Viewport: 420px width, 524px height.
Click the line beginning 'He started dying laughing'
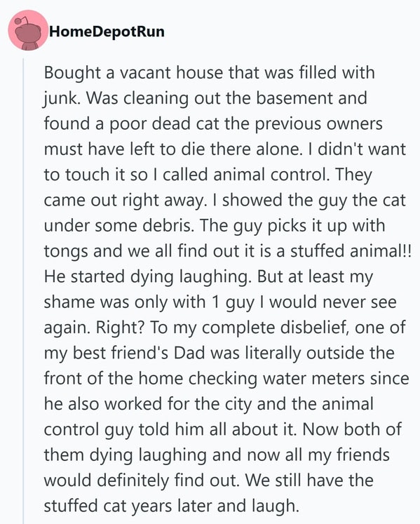[208, 277]
